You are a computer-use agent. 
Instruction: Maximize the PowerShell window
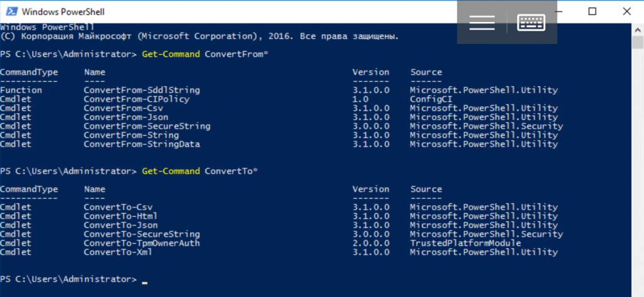pyautogui.click(x=592, y=11)
